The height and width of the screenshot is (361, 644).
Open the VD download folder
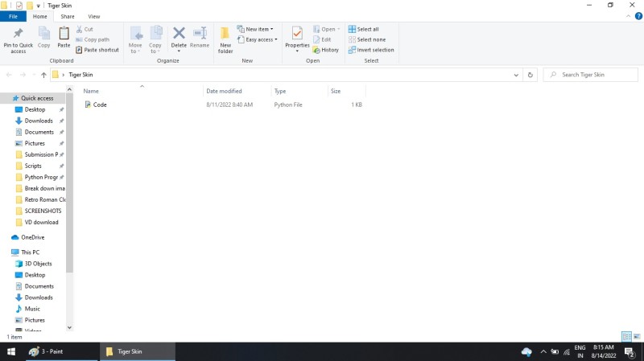click(x=41, y=223)
